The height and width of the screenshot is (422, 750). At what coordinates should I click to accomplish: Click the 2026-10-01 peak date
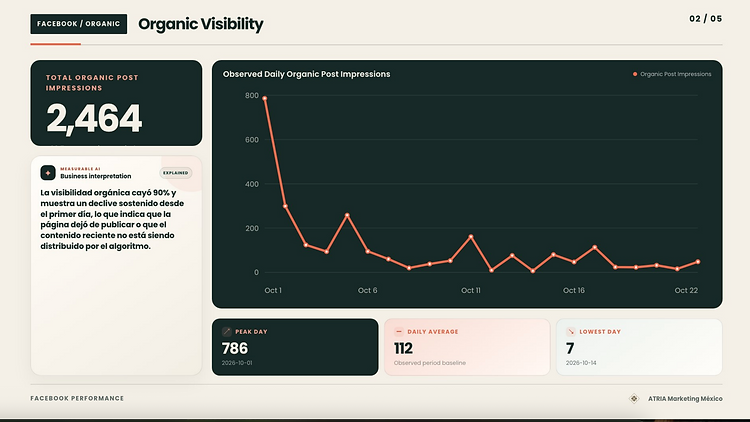[x=237, y=363]
